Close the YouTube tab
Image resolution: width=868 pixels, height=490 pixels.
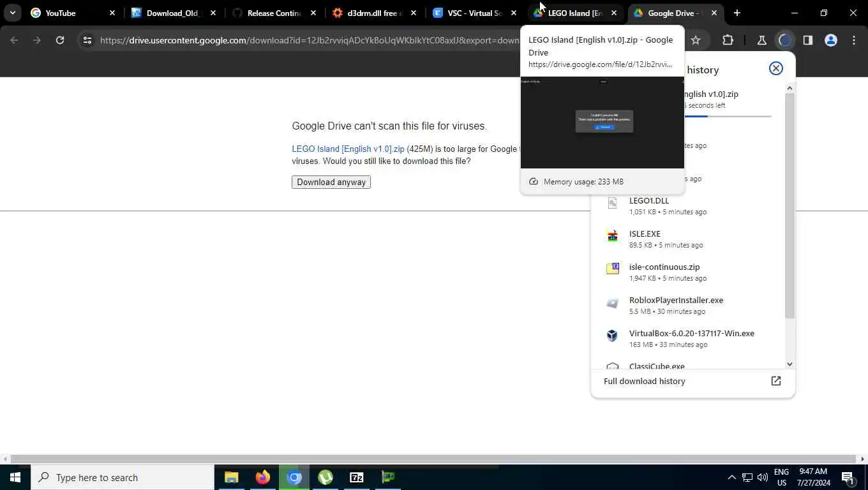pyautogui.click(x=112, y=13)
